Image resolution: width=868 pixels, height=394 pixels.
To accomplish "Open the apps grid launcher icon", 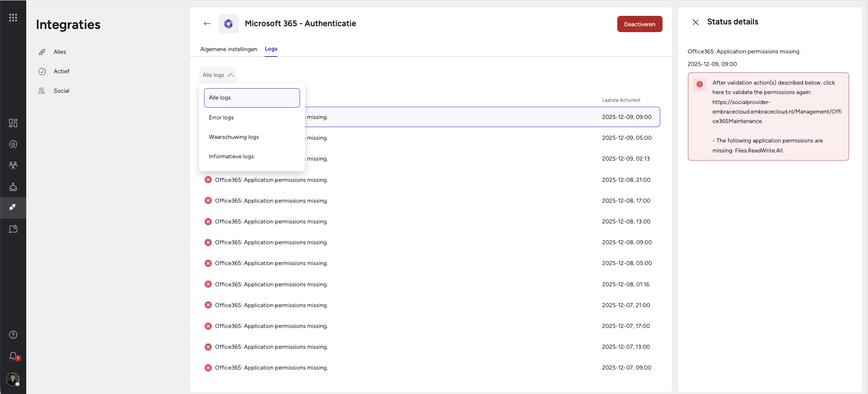I will [13, 18].
